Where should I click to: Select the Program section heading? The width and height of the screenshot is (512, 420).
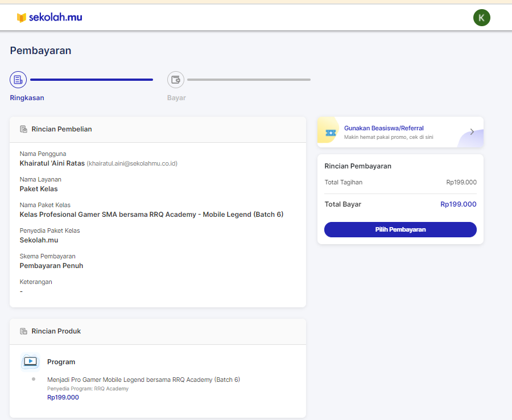[x=61, y=362]
